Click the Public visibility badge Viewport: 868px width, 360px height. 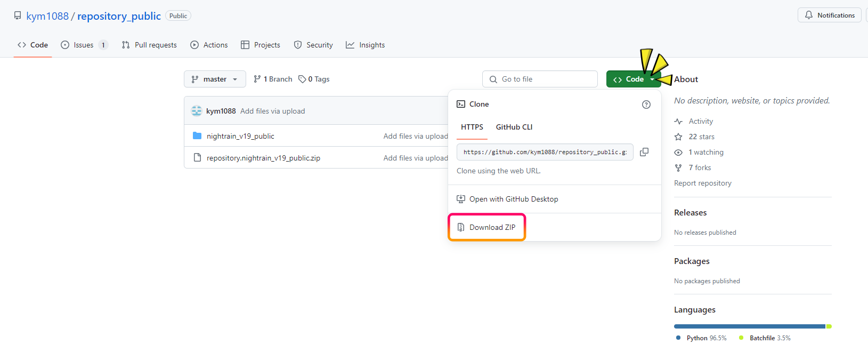[178, 16]
